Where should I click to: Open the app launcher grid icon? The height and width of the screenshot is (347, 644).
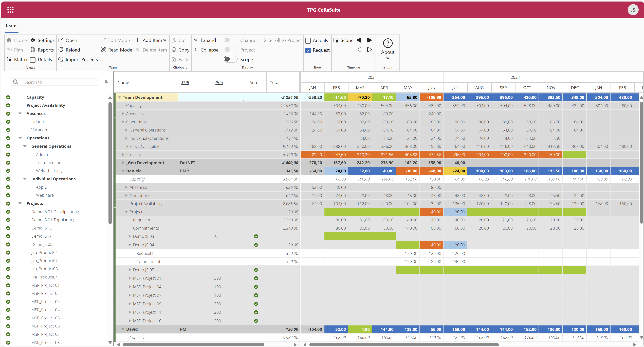click(x=10, y=10)
